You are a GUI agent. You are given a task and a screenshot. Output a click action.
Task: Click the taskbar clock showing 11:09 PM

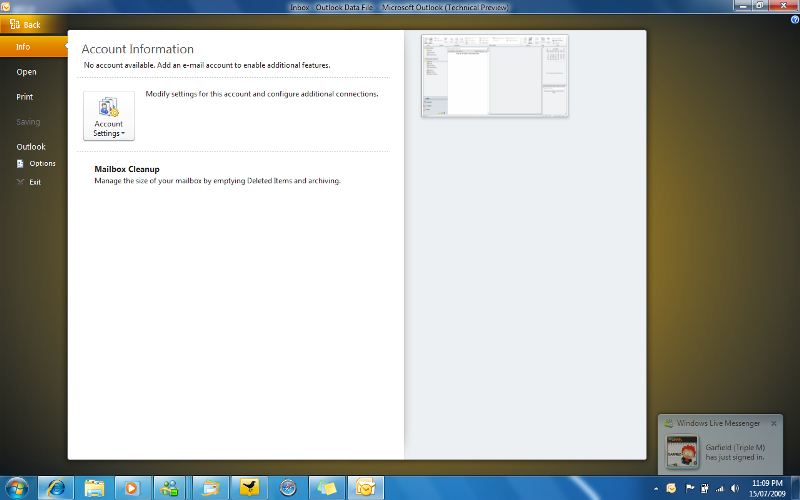(x=767, y=488)
